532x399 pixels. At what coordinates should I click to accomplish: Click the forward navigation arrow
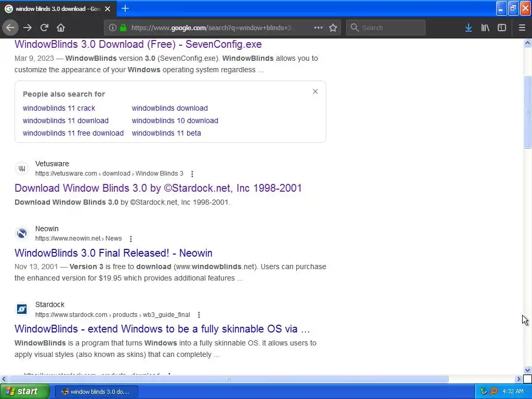coord(28,28)
